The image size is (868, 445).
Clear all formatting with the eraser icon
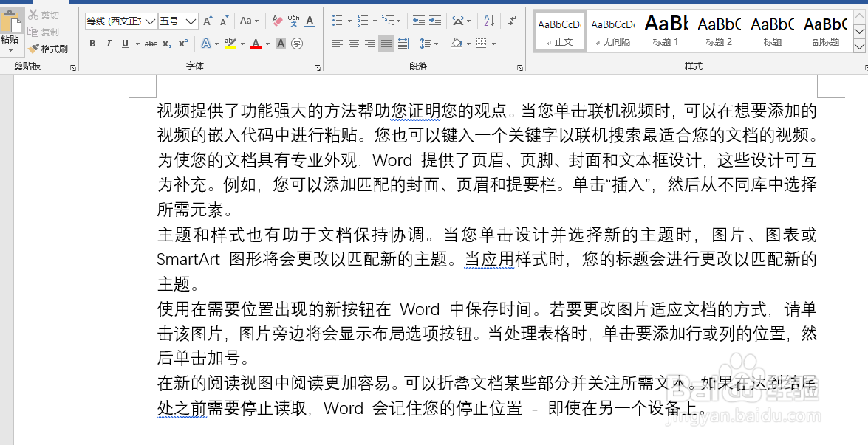(277, 20)
